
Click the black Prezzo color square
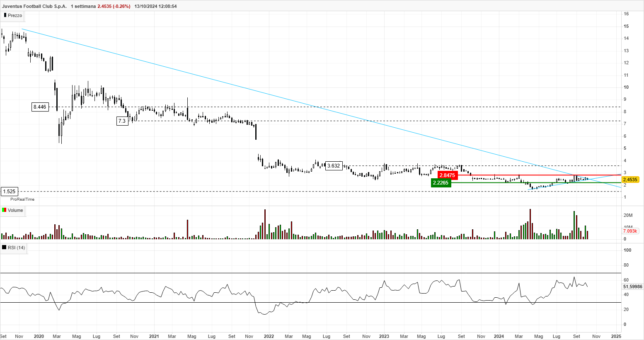coord(5,15)
